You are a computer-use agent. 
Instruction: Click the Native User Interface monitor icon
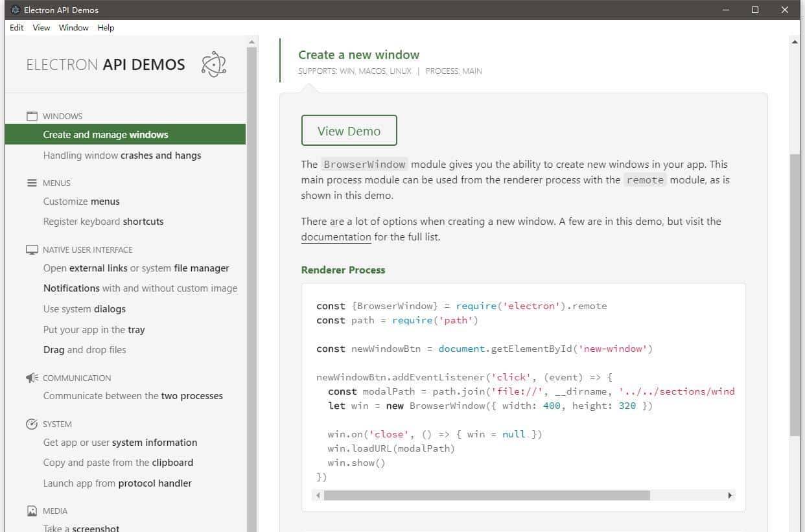[x=32, y=249]
